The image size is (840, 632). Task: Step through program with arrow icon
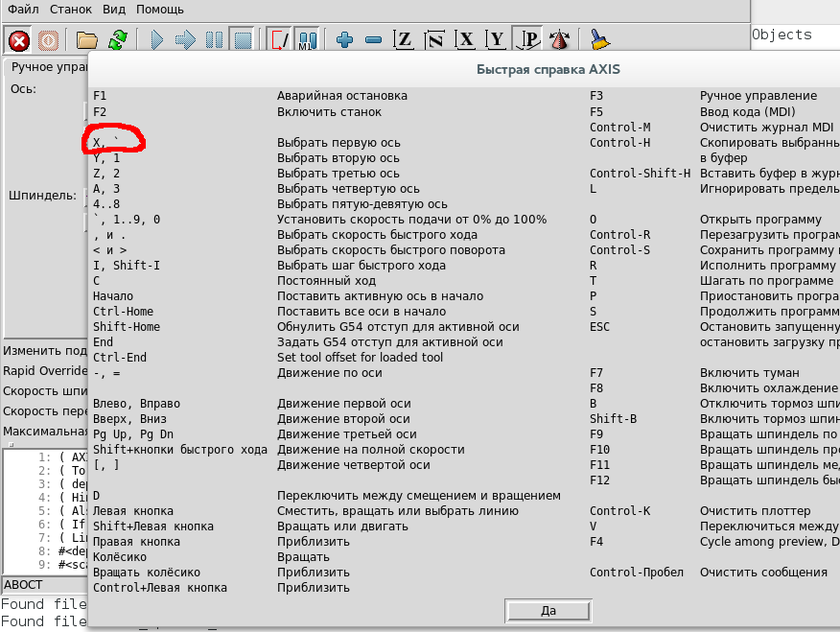pyautogui.click(x=185, y=40)
